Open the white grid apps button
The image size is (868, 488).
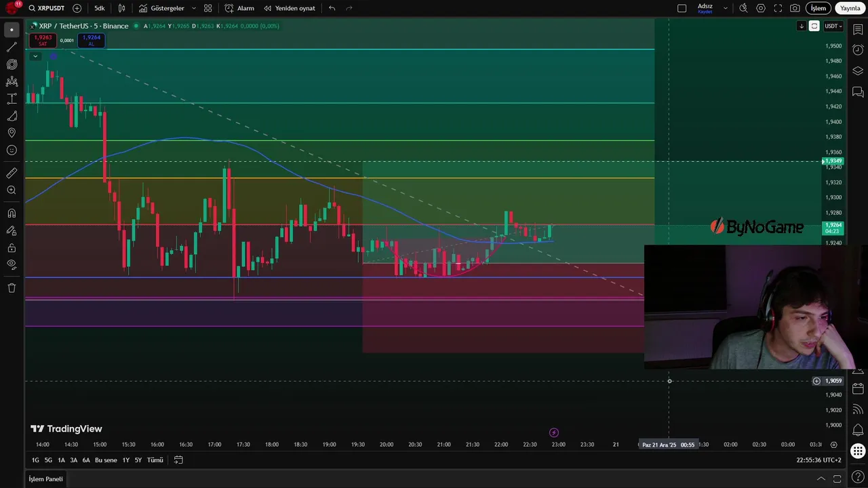click(858, 451)
